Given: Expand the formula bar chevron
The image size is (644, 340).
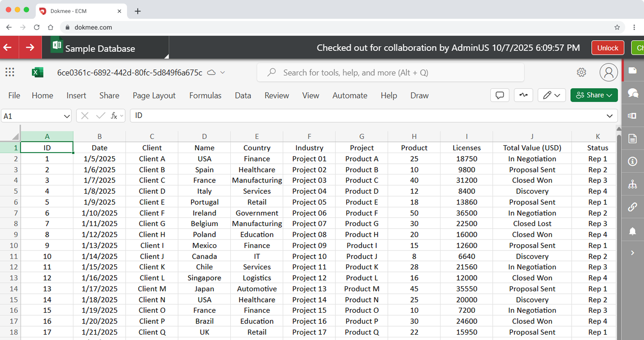Looking at the screenshot, I should pyautogui.click(x=610, y=116).
